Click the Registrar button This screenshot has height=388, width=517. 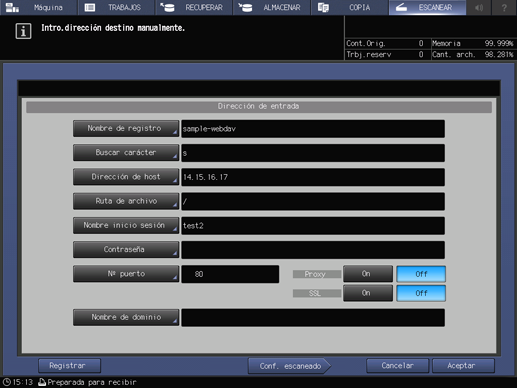[x=69, y=366]
